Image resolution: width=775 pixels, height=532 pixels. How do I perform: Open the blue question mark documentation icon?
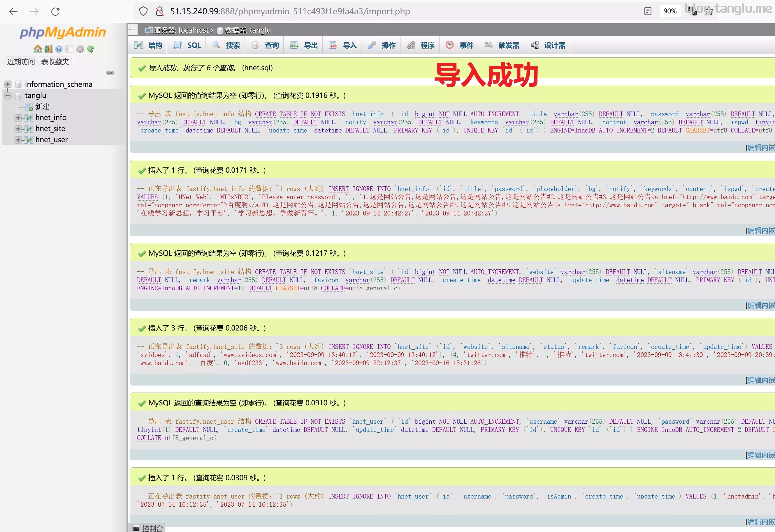click(x=59, y=49)
